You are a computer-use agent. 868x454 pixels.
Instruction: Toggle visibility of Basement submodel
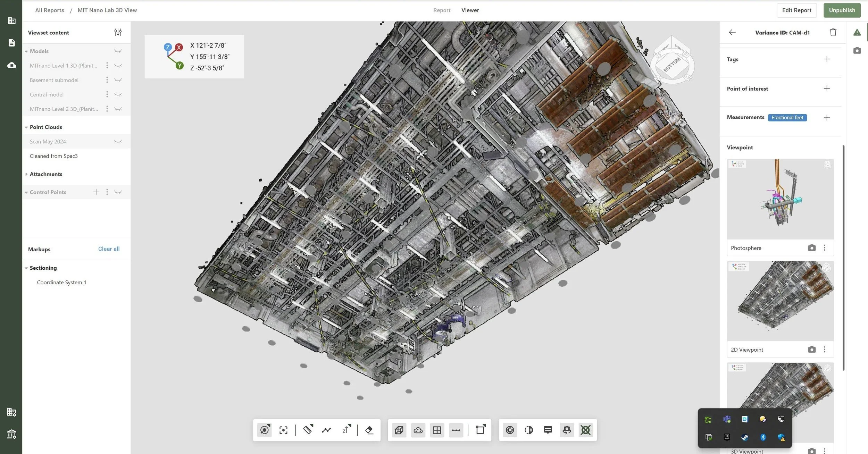point(118,80)
